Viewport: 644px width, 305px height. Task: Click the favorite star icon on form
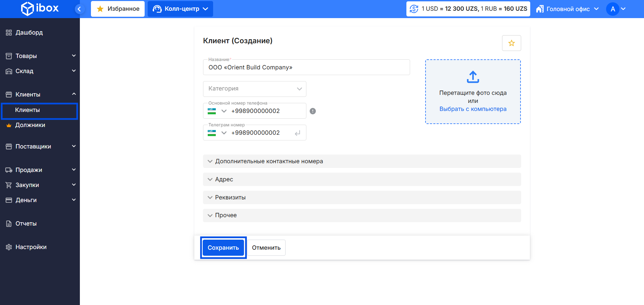coord(511,43)
